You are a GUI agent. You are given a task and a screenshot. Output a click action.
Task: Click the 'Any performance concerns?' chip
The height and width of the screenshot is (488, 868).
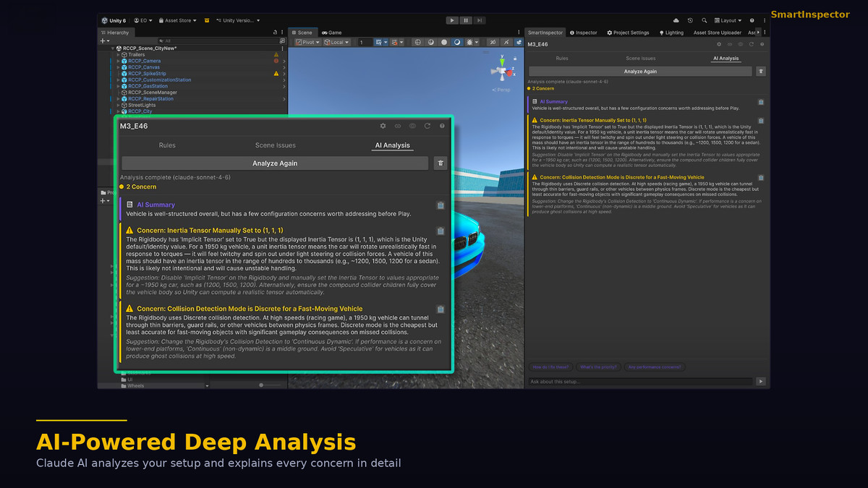655,367
